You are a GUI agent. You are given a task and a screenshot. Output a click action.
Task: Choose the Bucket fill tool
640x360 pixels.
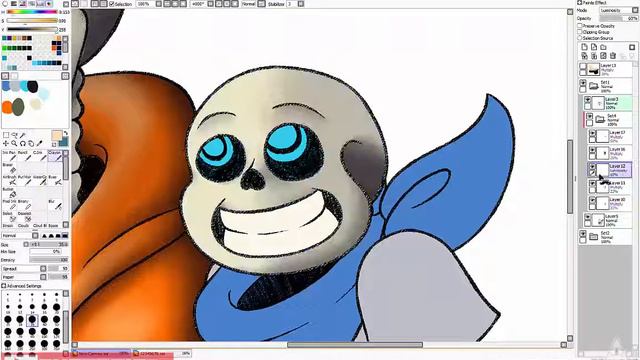coord(9,192)
